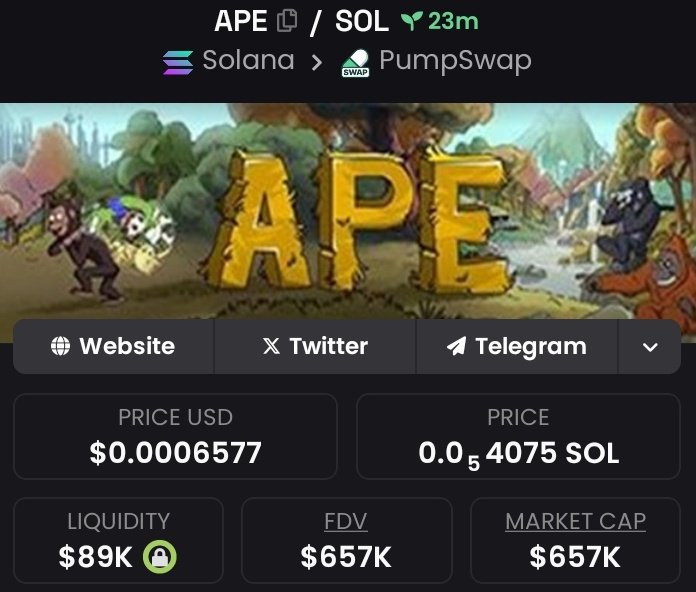Expand more links with chevron arrow
This screenshot has width=696, height=592.
(x=650, y=347)
